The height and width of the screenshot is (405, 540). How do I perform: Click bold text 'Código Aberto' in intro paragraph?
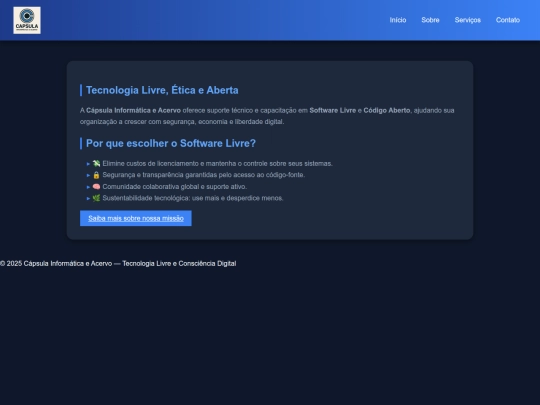387,111
